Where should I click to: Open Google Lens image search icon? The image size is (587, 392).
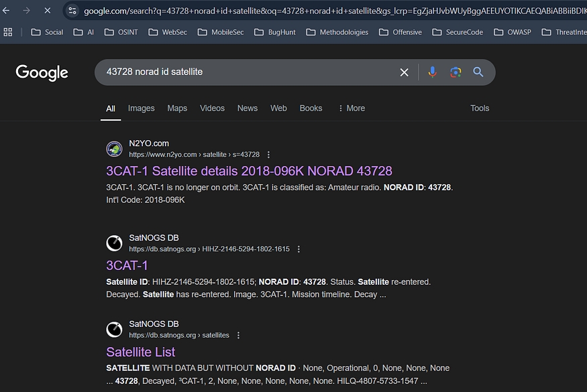456,72
